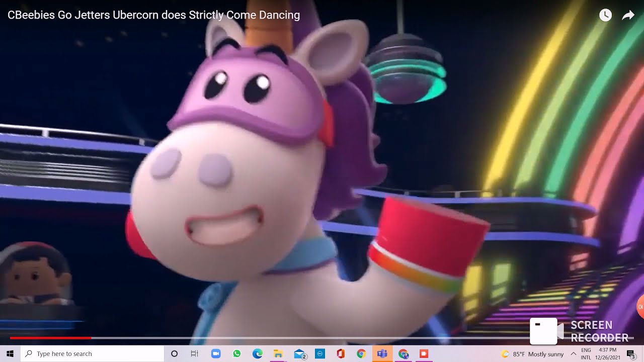Open the notifications action center

tap(632, 354)
